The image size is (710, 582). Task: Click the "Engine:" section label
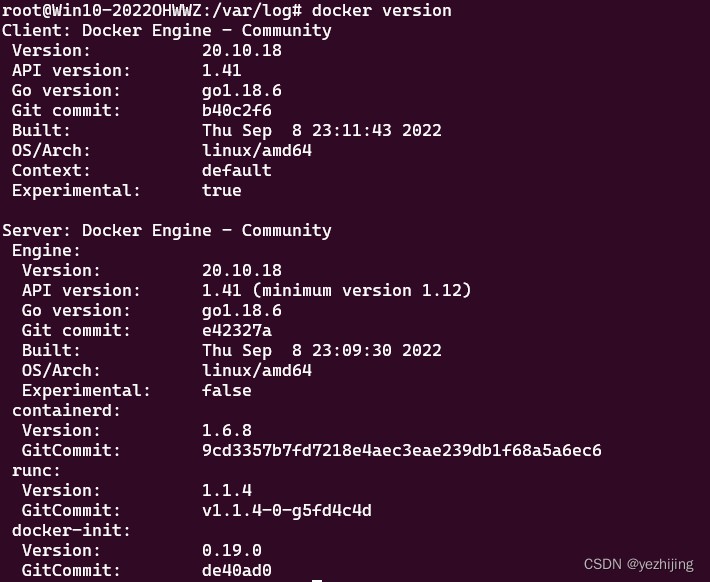[46, 250]
